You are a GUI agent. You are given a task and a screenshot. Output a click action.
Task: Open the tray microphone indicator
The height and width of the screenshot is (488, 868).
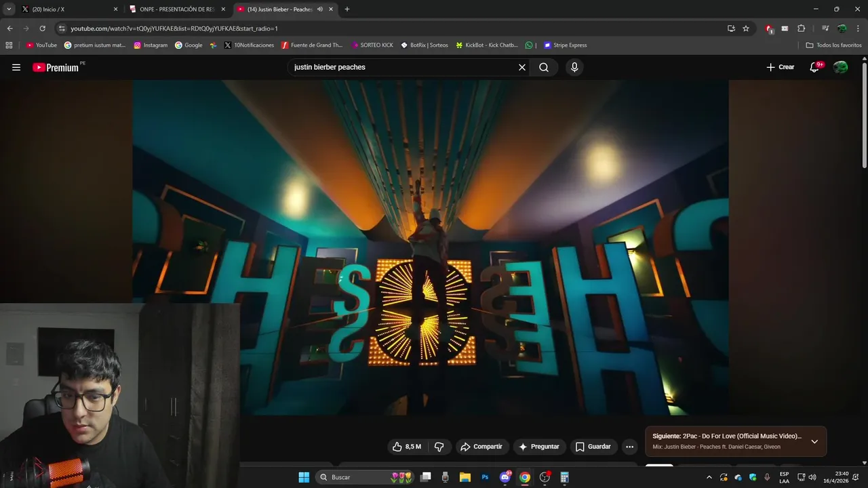coord(767,477)
